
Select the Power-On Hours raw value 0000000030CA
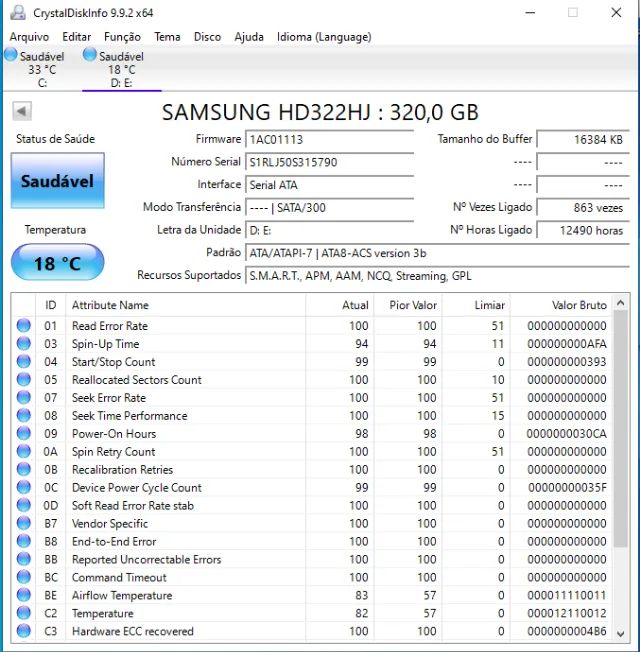566,434
